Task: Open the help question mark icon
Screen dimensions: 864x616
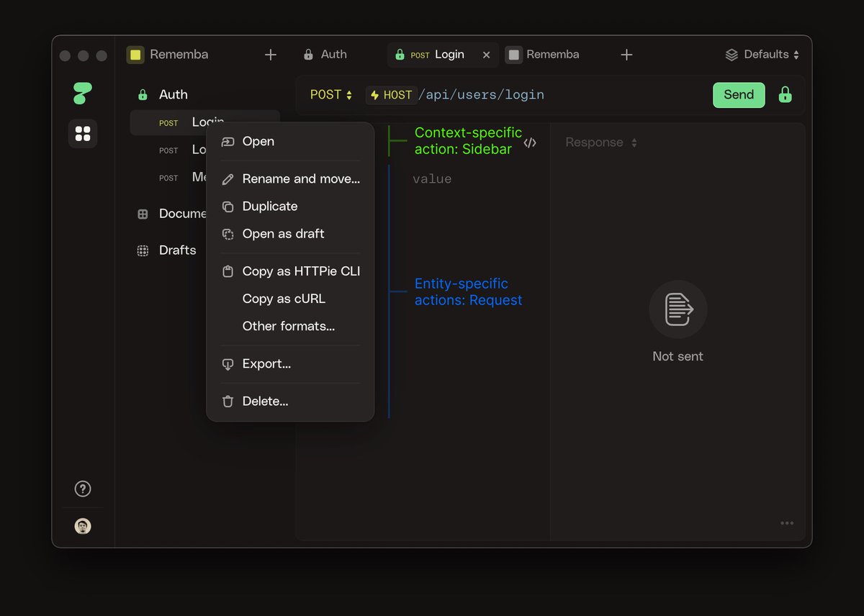Action: tap(83, 489)
